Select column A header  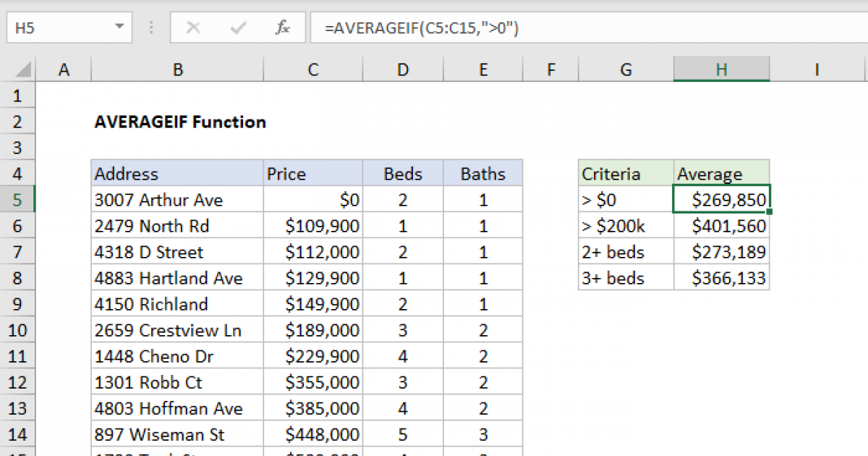[64, 70]
